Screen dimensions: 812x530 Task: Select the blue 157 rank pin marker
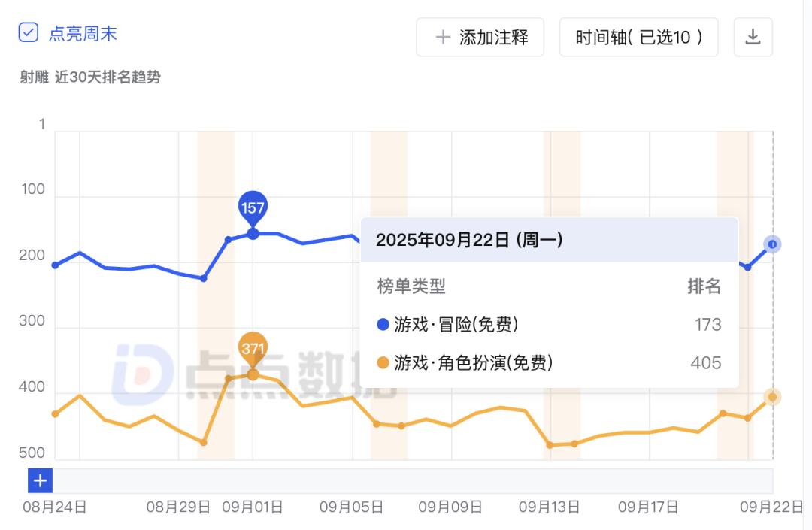pyautogui.click(x=253, y=207)
